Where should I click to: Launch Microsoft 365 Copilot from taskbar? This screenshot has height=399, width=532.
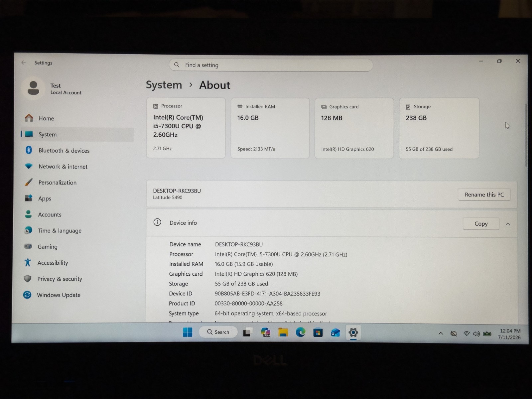[265, 332]
